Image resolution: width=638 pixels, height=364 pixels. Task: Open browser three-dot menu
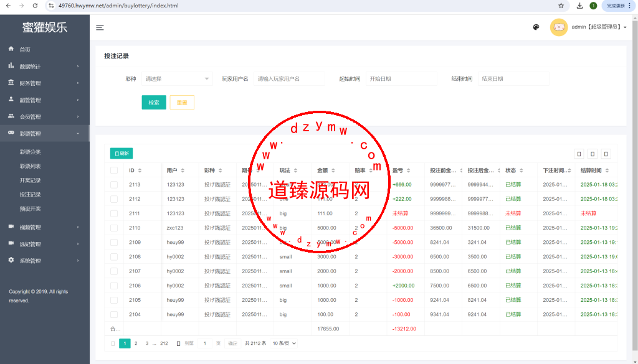(630, 6)
